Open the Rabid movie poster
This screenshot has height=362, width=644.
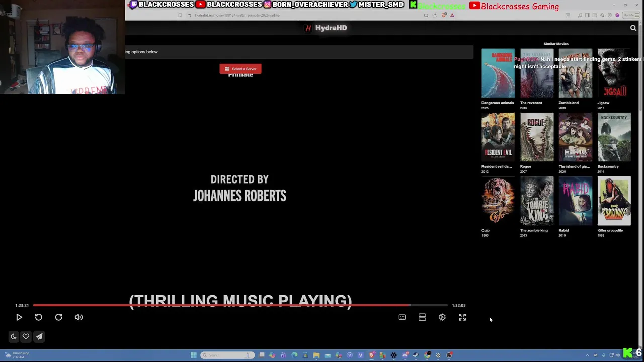coord(576,201)
